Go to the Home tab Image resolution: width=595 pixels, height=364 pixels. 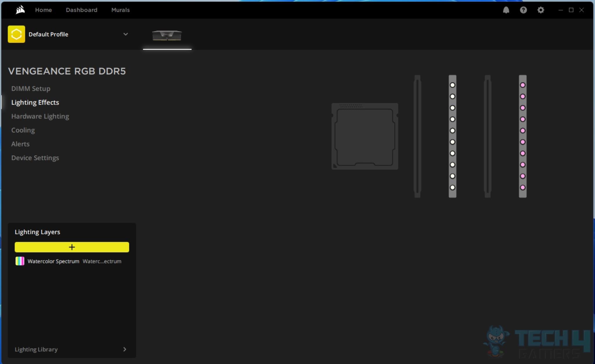pos(43,10)
